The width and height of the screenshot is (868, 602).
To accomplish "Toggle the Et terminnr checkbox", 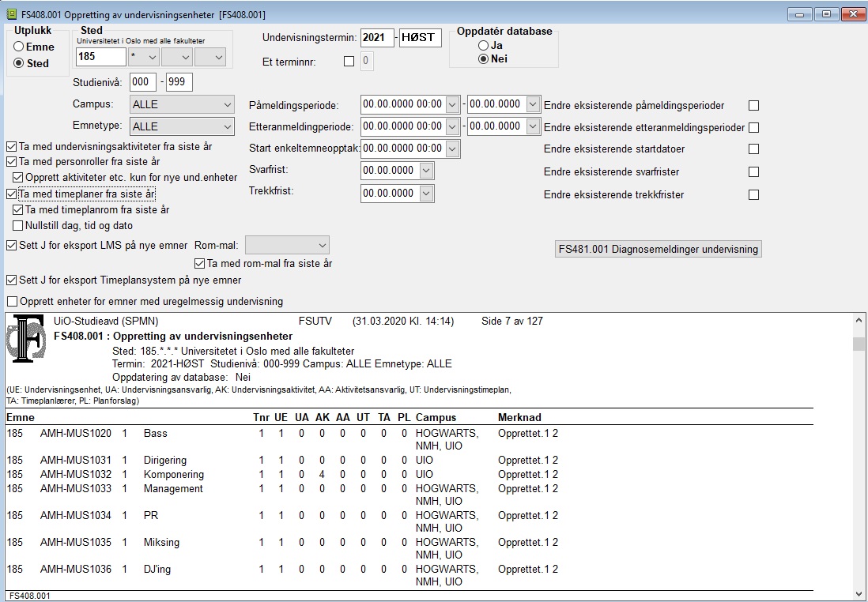I will pyautogui.click(x=349, y=62).
